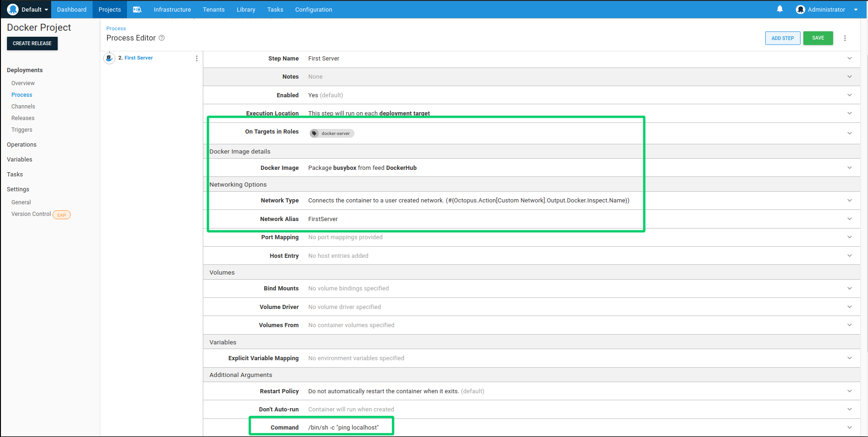This screenshot has height=437, width=868.
Task: Expand the Port Mapping section
Action: point(849,237)
